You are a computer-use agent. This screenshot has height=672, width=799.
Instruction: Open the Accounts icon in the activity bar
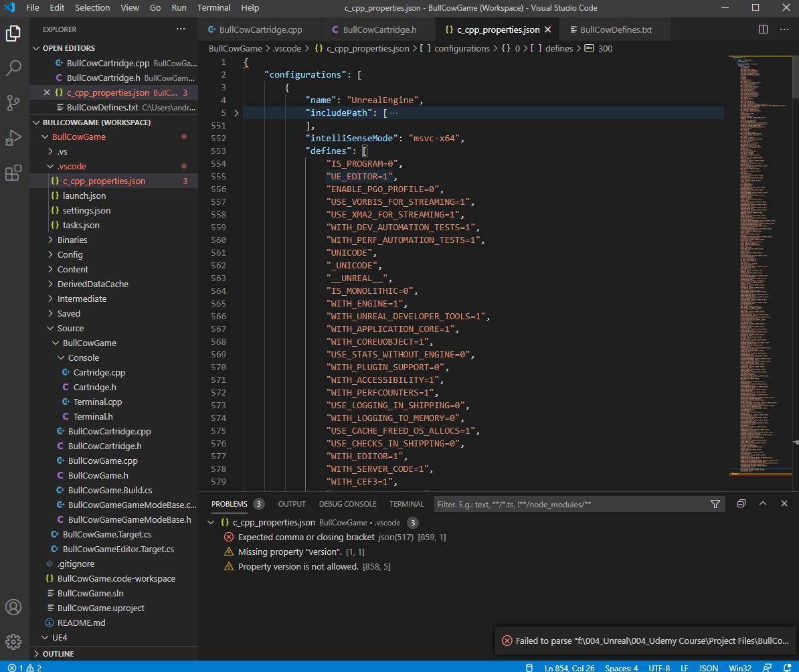(13, 607)
